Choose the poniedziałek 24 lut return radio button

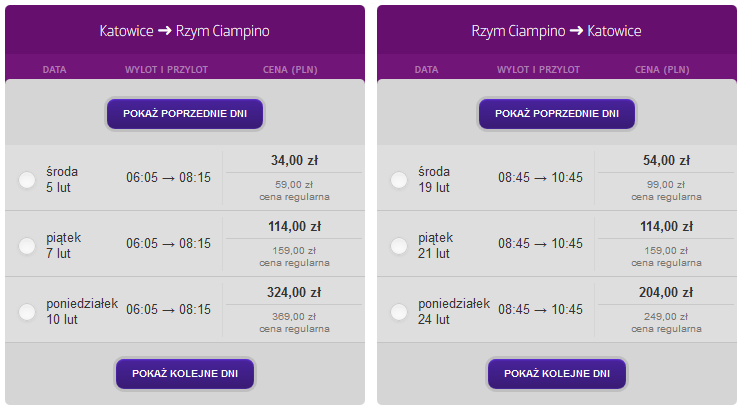[x=399, y=311]
